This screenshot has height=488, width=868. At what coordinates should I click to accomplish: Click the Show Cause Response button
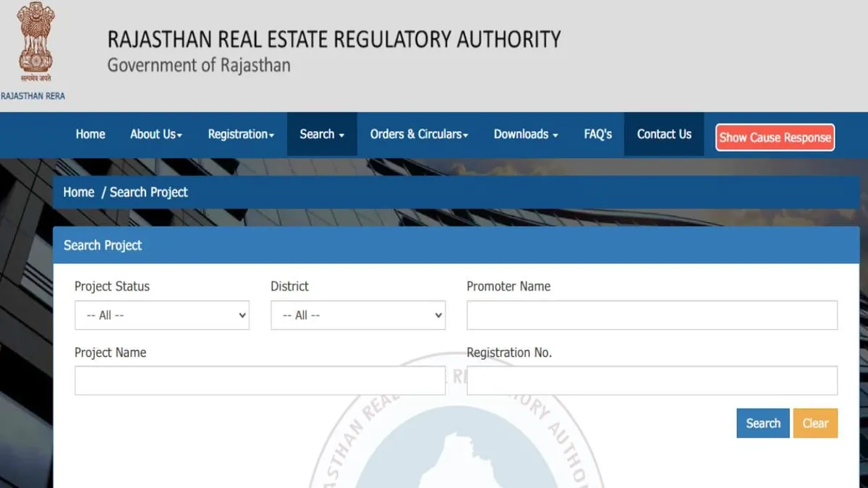coord(775,137)
